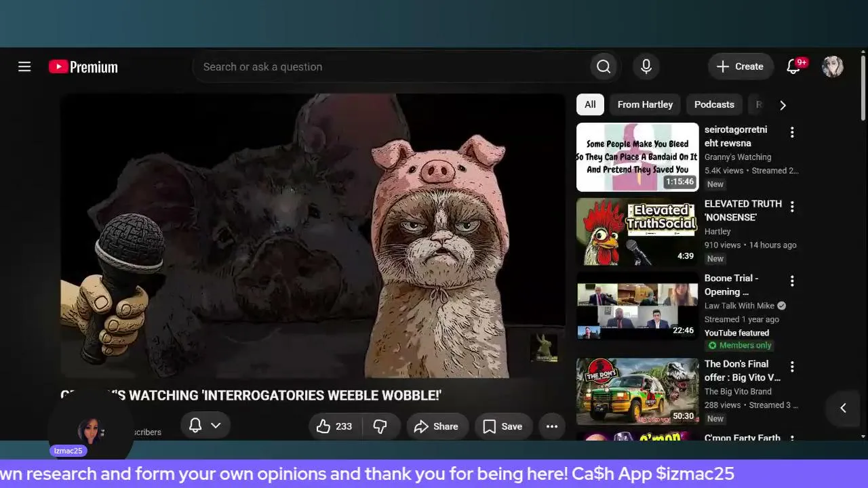Open the account avatar menu

[833, 66]
